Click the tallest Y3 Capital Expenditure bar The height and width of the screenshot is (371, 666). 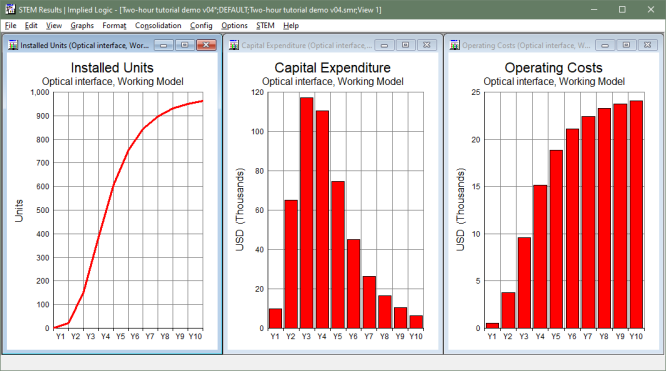coord(306,213)
